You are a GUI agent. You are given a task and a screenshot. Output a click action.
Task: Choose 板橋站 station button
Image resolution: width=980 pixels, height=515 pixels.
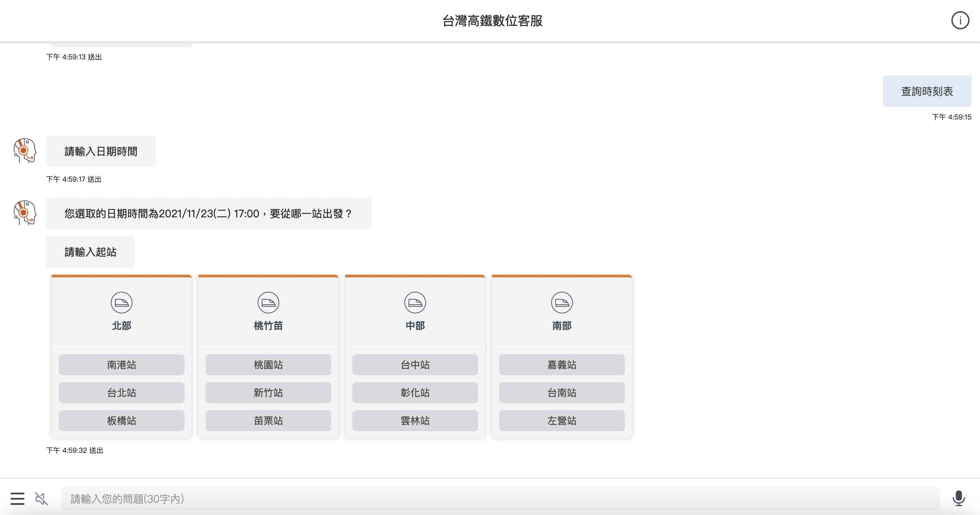point(121,420)
